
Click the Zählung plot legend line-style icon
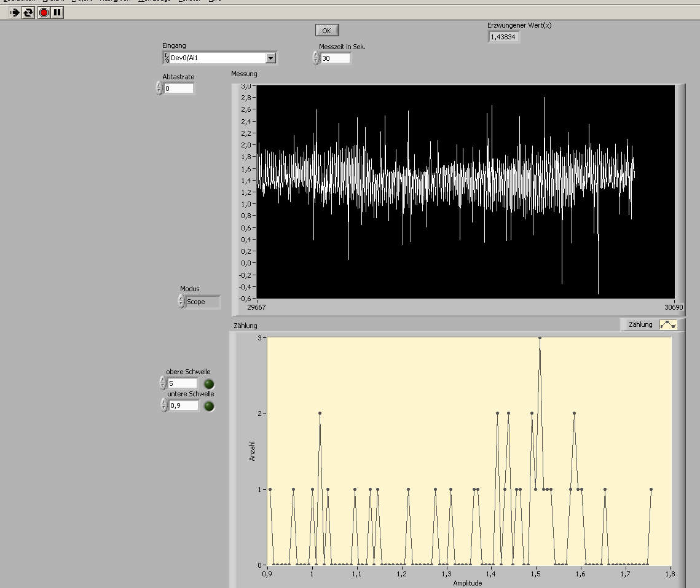667,324
